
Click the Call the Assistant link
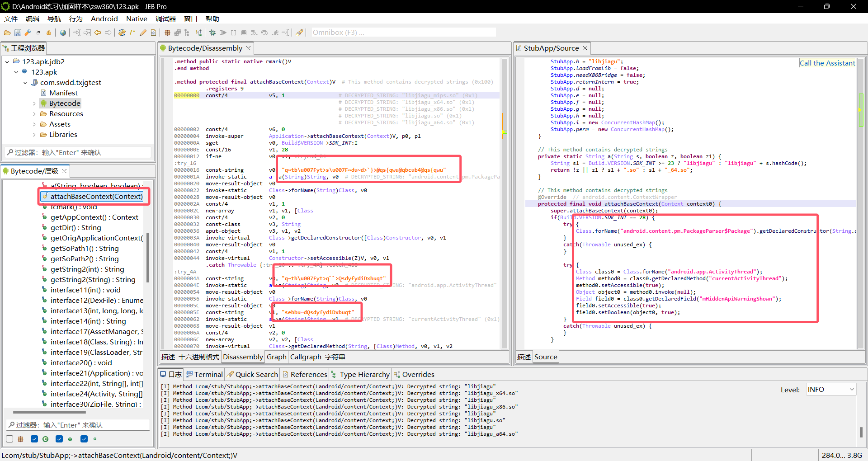pos(827,63)
